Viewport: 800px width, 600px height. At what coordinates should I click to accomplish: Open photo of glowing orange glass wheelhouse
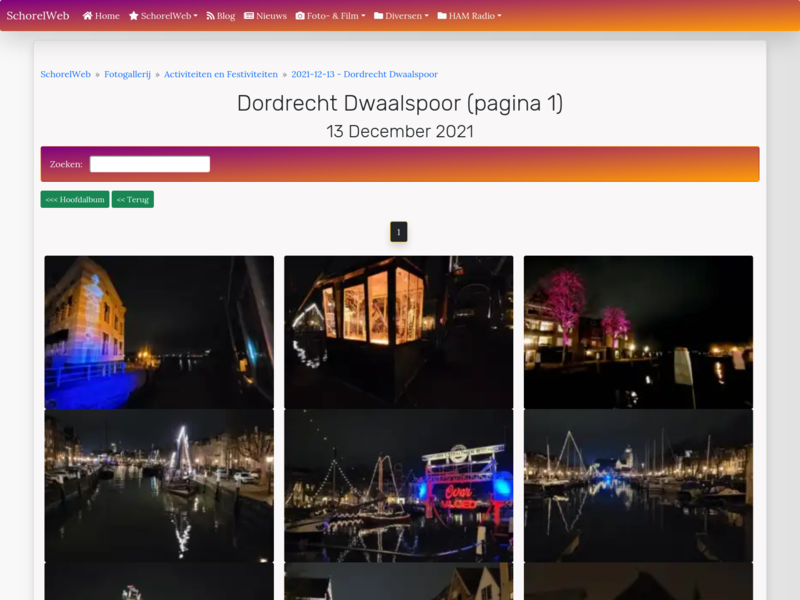click(x=398, y=332)
